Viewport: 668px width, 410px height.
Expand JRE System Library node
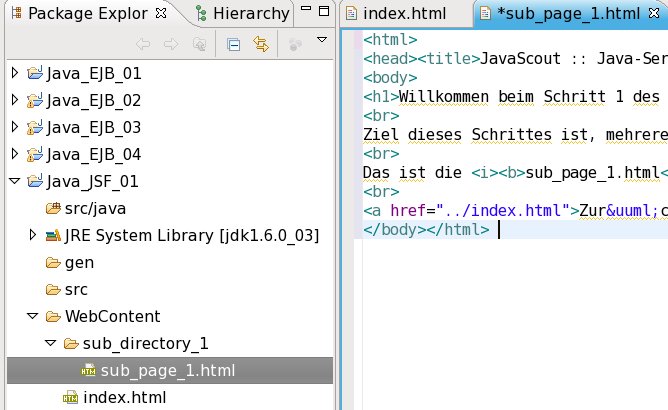(33, 236)
